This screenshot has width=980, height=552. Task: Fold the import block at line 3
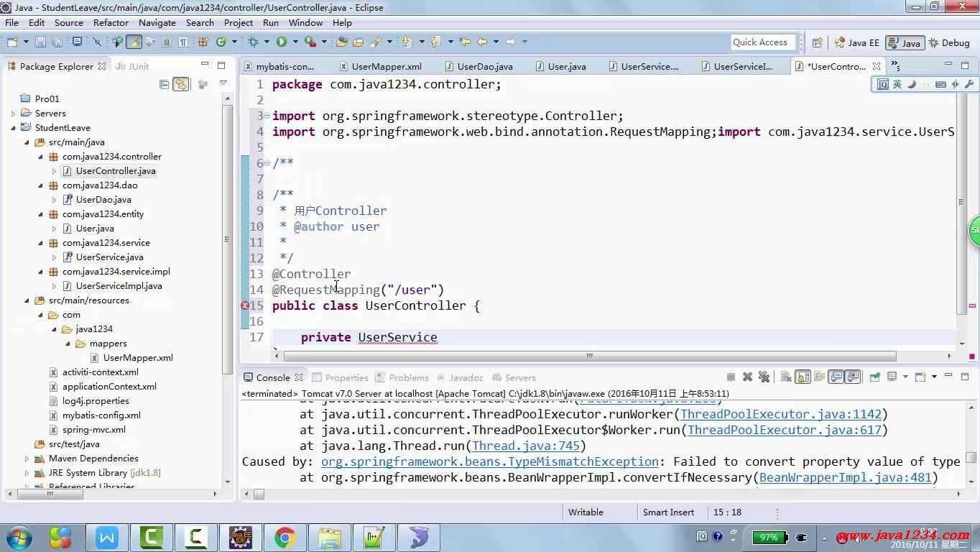[x=267, y=116]
